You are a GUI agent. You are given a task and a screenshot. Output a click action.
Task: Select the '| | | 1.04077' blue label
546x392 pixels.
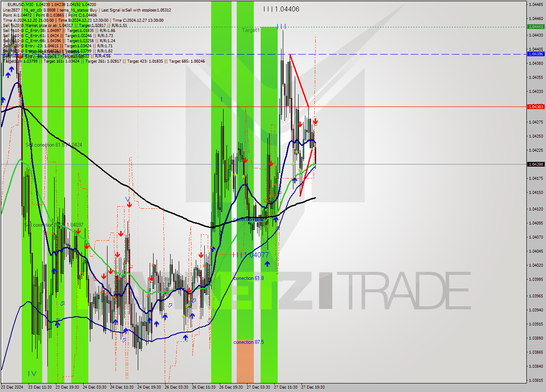click(x=251, y=254)
